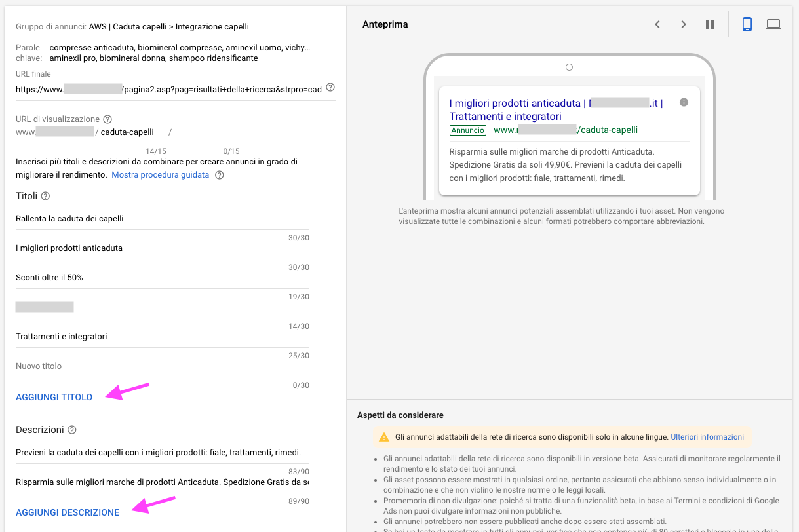Edit title Rallenta la caduta dei capelli
Screen dimensions: 799x532
(163, 218)
